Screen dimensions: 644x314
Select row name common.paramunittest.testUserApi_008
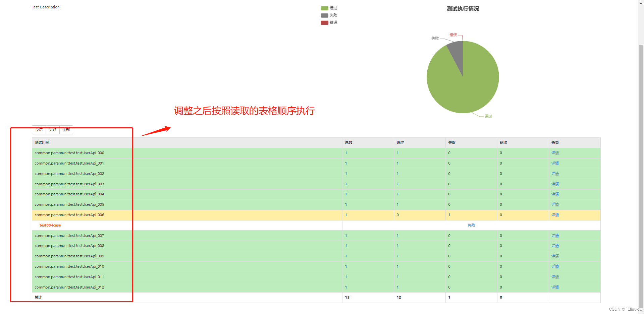(69, 246)
